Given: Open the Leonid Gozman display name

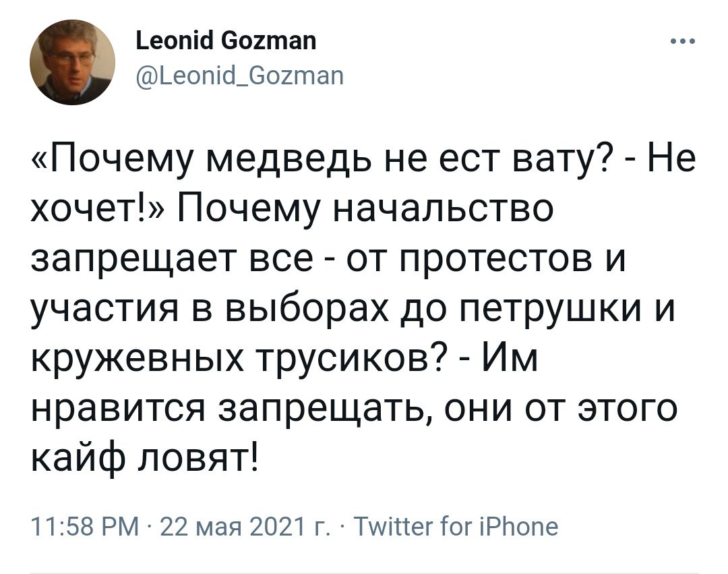Looking at the screenshot, I should point(225,42).
